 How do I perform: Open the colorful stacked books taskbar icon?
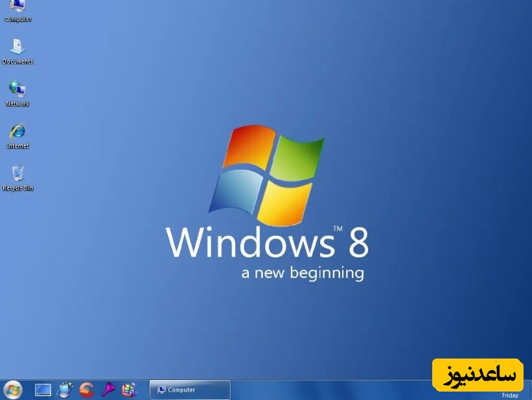tap(129, 390)
